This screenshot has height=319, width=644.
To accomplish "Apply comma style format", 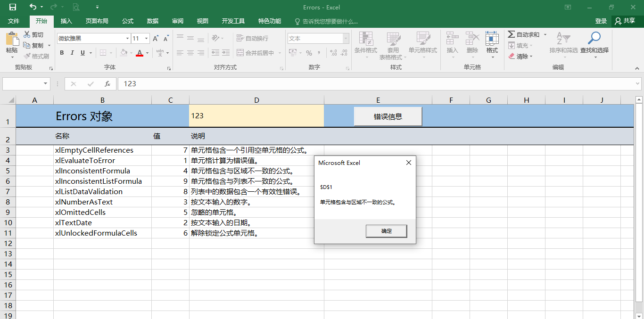I will click(x=319, y=53).
